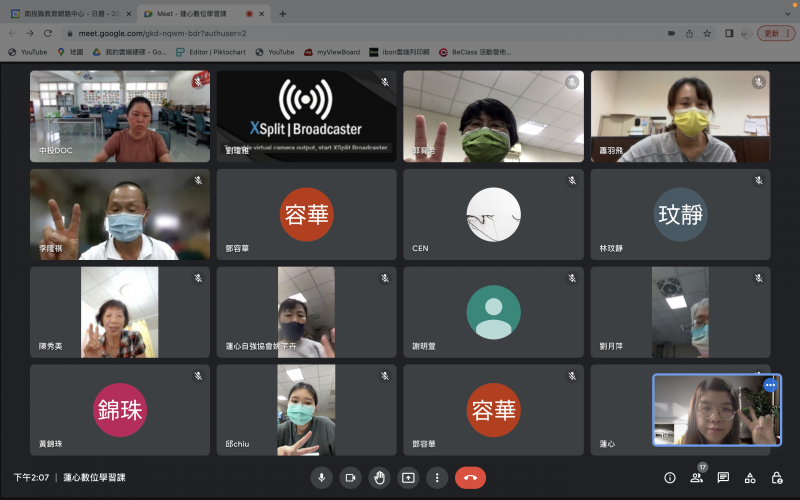Select the 蓮心自強協會 participant video tile
The height and width of the screenshot is (500, 800).
pos(307,312)
